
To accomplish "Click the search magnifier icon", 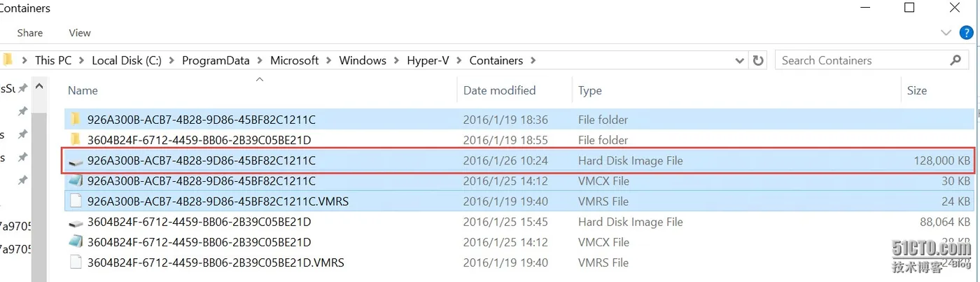I will coord(955,60).
